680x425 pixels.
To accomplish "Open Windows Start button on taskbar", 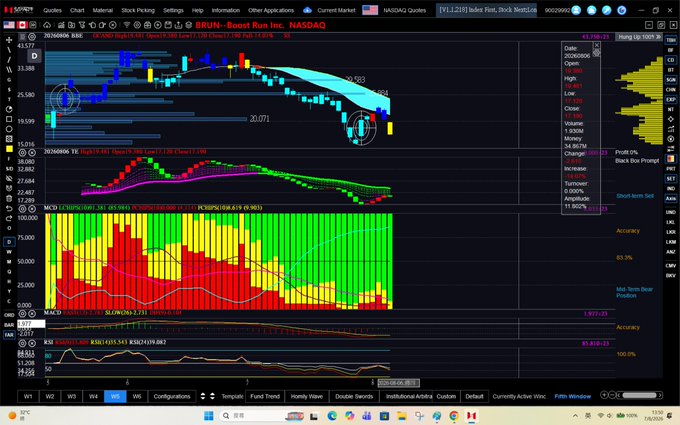I will [x=209, y=416].
